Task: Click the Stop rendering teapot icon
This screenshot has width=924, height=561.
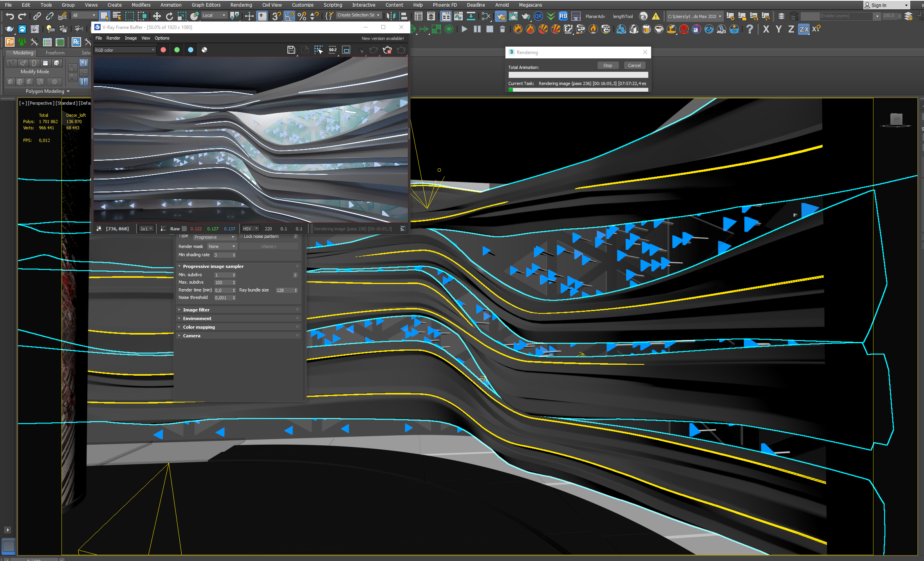Action: click(387, 50)
